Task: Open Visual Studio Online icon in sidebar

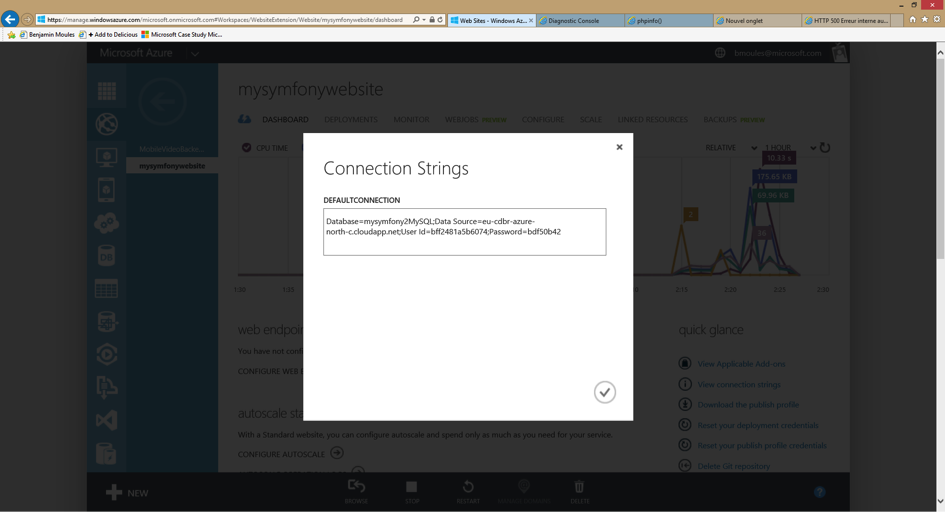Action: 107,420
